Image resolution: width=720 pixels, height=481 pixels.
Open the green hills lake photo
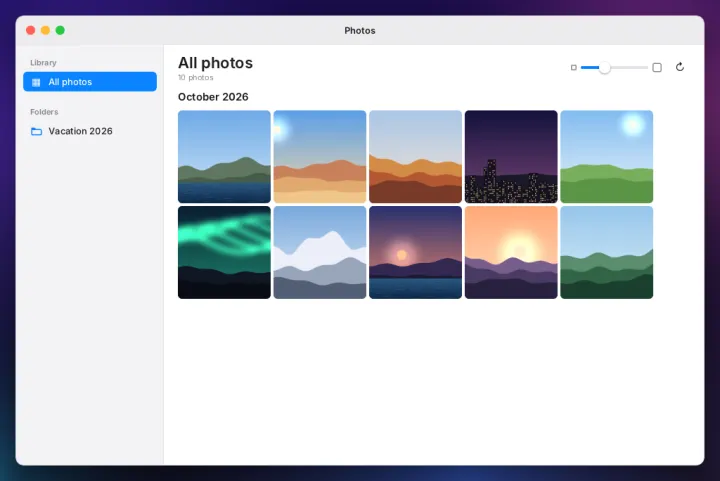pyautogui.click(x=224, y=157)
